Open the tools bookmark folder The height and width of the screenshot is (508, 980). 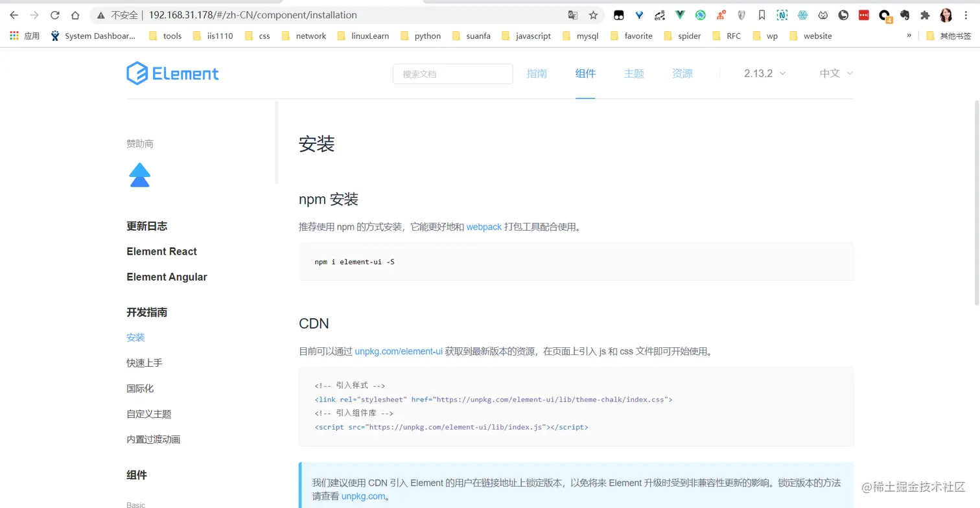click(165, 36)
